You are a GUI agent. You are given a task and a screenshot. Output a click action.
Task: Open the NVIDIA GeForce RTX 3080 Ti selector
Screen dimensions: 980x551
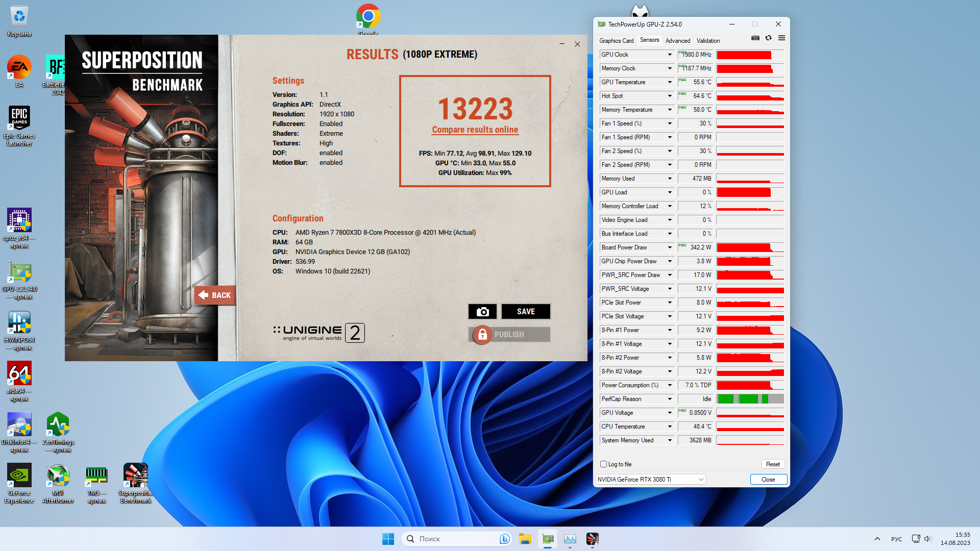[x=651, y=480]
